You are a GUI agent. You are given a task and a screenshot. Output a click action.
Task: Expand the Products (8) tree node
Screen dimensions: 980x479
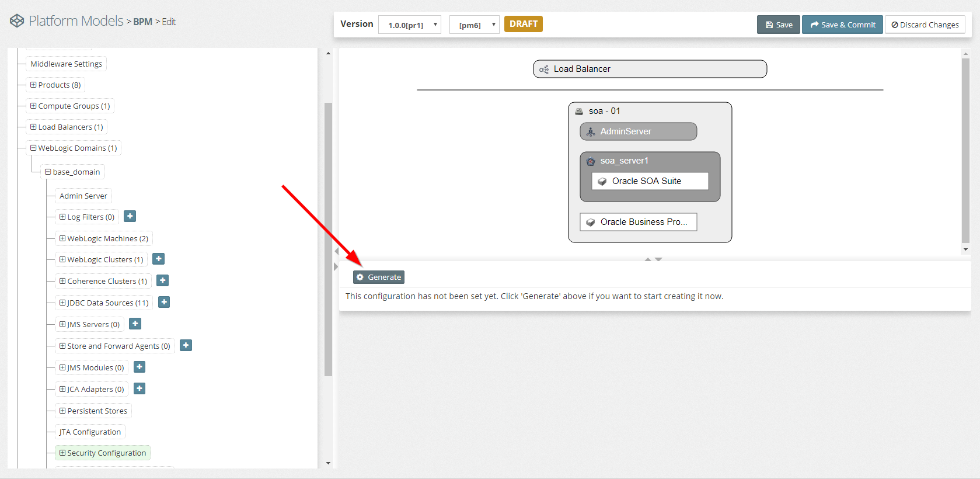pos(33,85)
